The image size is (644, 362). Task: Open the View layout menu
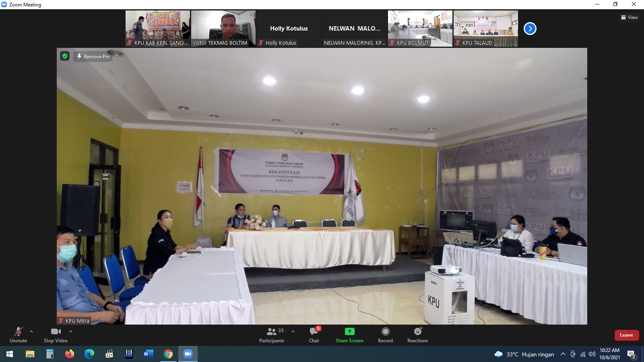pyautogui.click(x=630, y=17)
